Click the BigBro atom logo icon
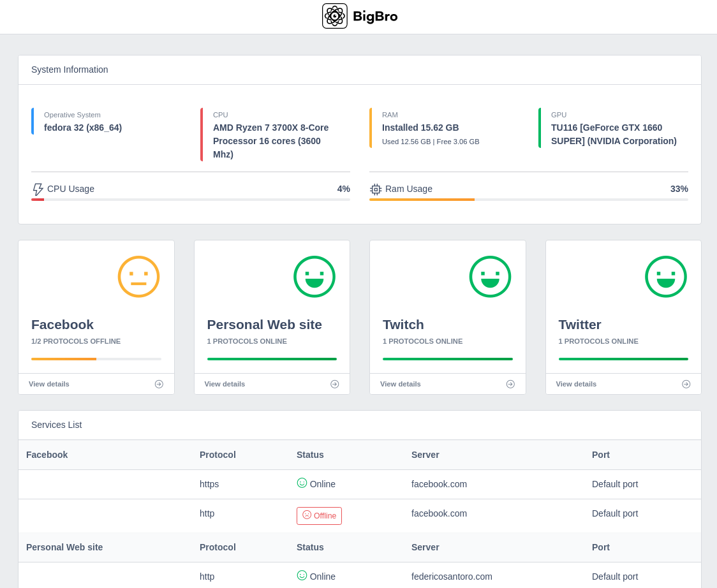 (x=335, y=16)
